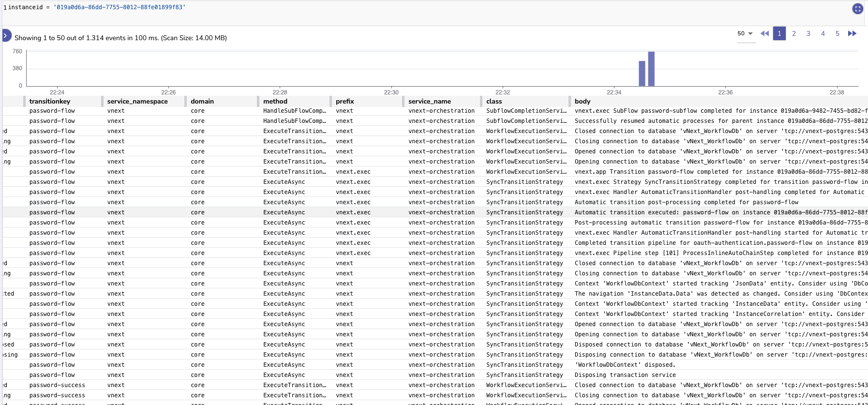Go to page 2
The height and width of the screenshot is (405, 868).
point(794,33)
